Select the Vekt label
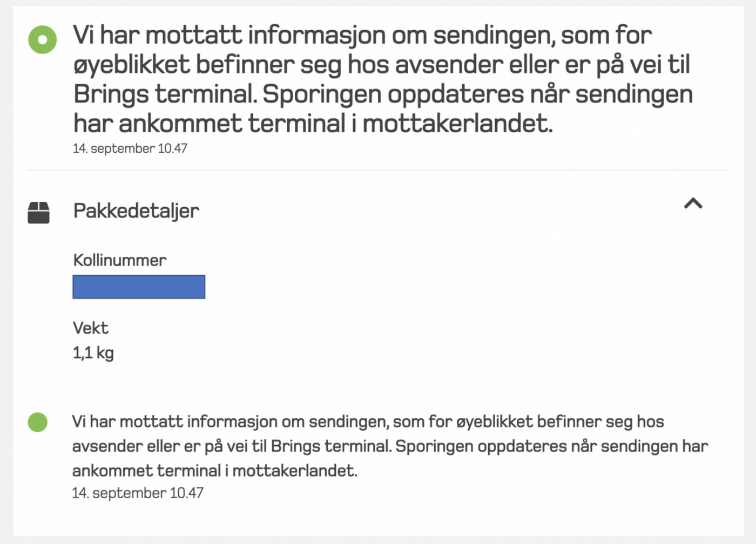Viewport: 756px width, 544px height. point(90,328)
